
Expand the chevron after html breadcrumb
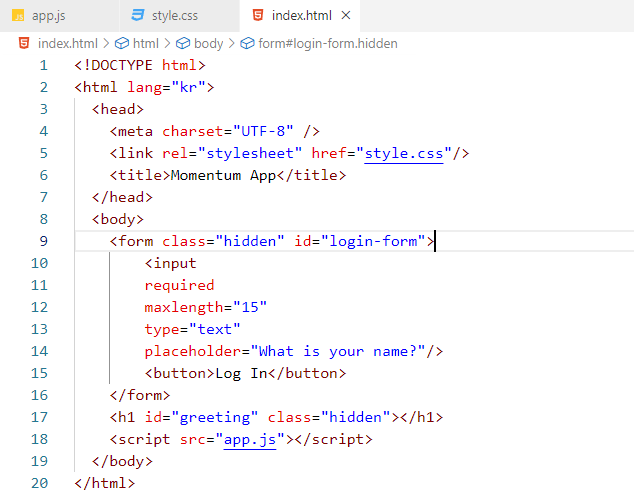click(167, 43)
